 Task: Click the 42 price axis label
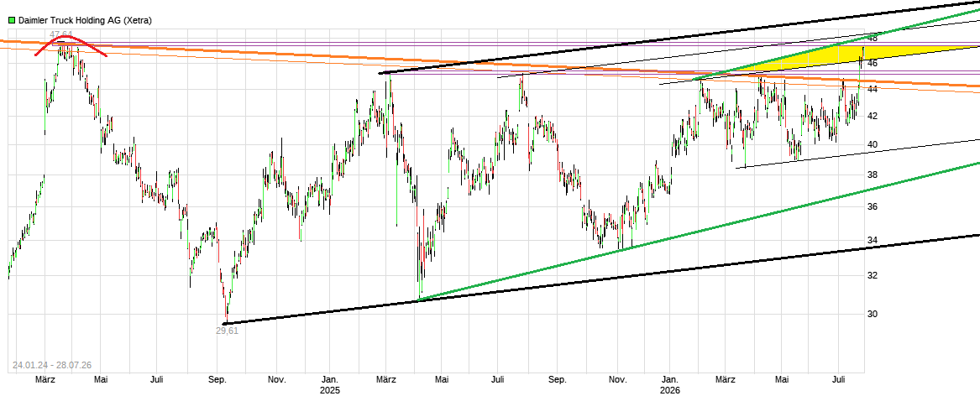[x=872, y=116]
